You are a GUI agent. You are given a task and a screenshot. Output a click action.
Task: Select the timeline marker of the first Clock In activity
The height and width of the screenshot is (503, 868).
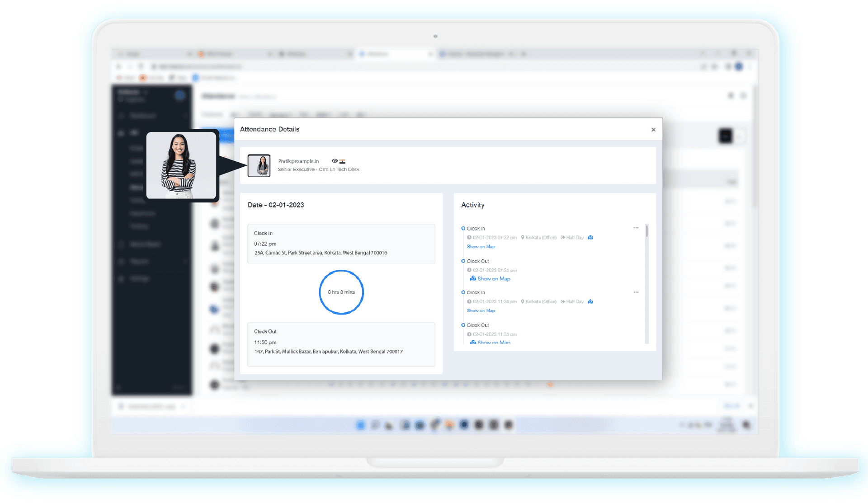point(463,228)
